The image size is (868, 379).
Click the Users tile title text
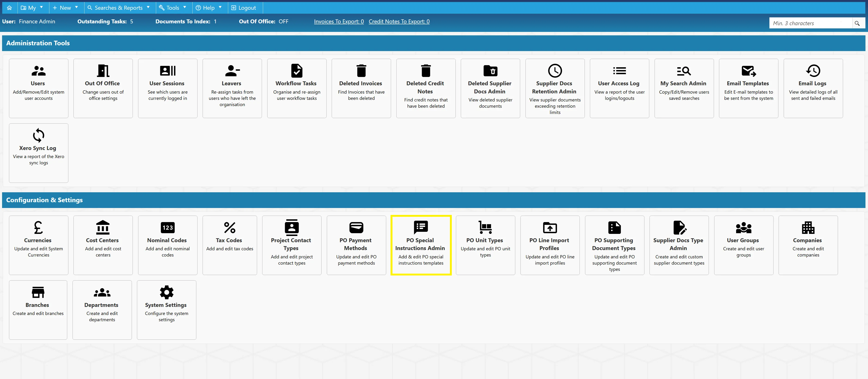38,83
